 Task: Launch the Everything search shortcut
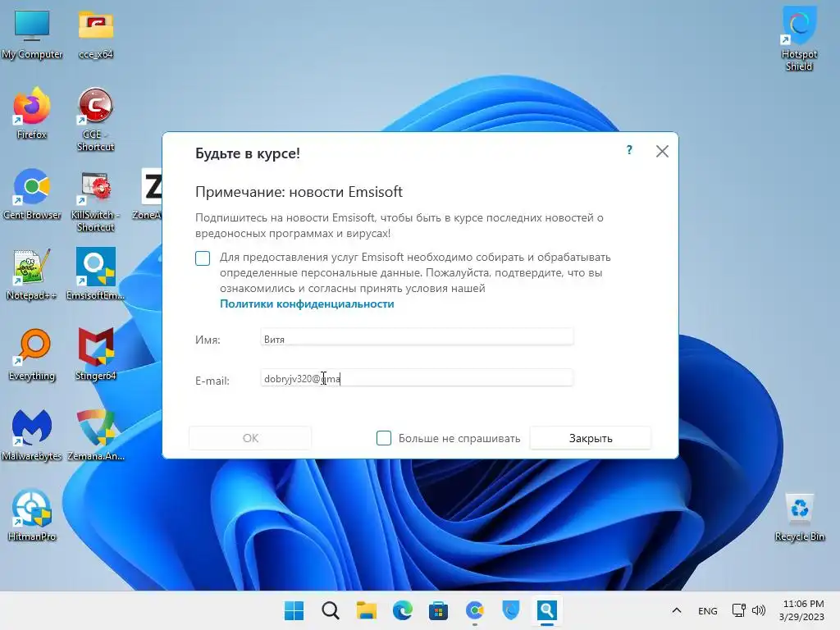[x=32, y=354]
